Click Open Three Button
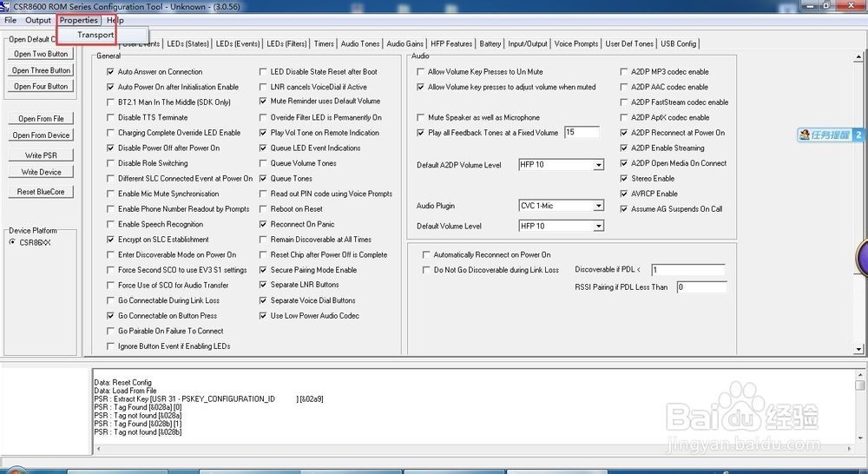Viewport: 868px width, 474px height. pos(41,70)
